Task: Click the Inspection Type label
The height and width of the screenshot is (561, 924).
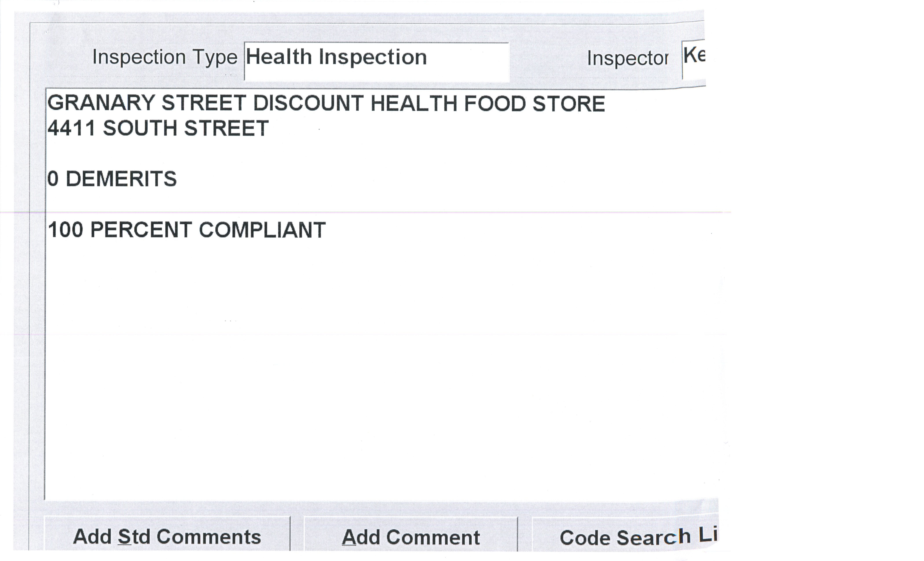Action: [x=165, y=57]
